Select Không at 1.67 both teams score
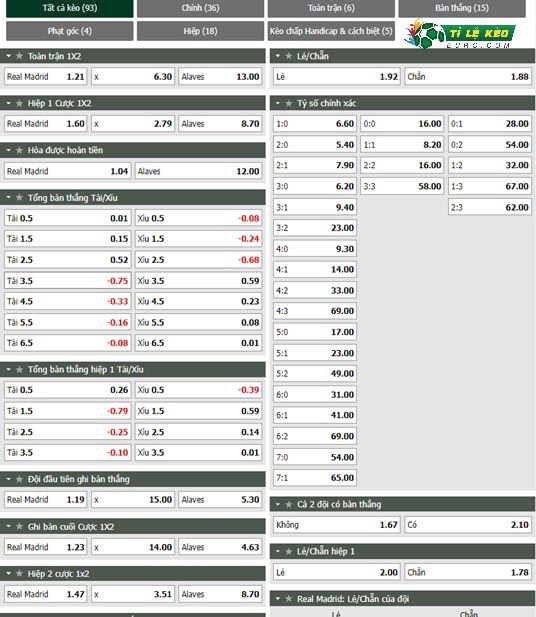Image resolution: width=536 pixels, height=617 pixels. [x=336, y=525]
